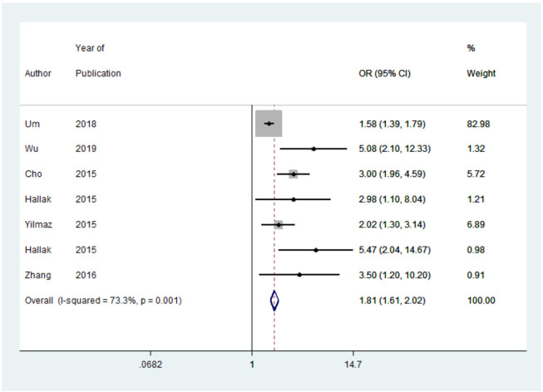This screenshot has width=543, height=392.
Task: Click weight 1.21
Action: tap(476, 199)
